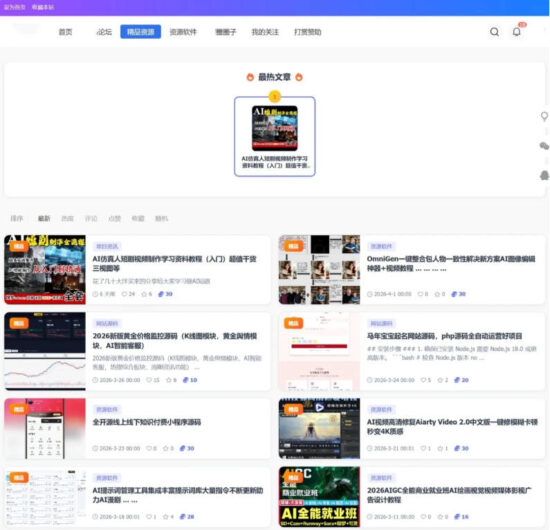This screenshot has height=530, width=550.
Task: Click comment icon on AI仿真人短剧 card
Action: [124, 294]
